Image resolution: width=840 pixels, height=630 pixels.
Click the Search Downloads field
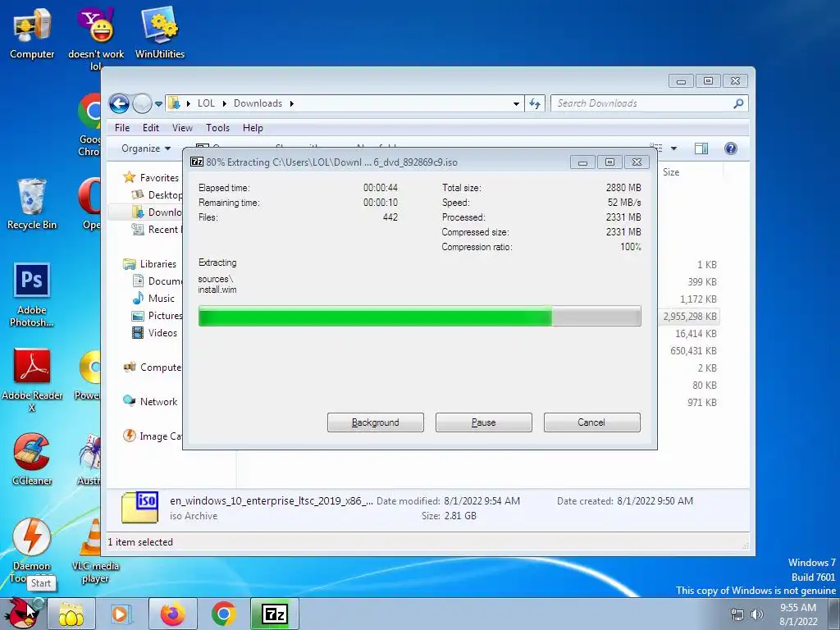pos(642,103)
